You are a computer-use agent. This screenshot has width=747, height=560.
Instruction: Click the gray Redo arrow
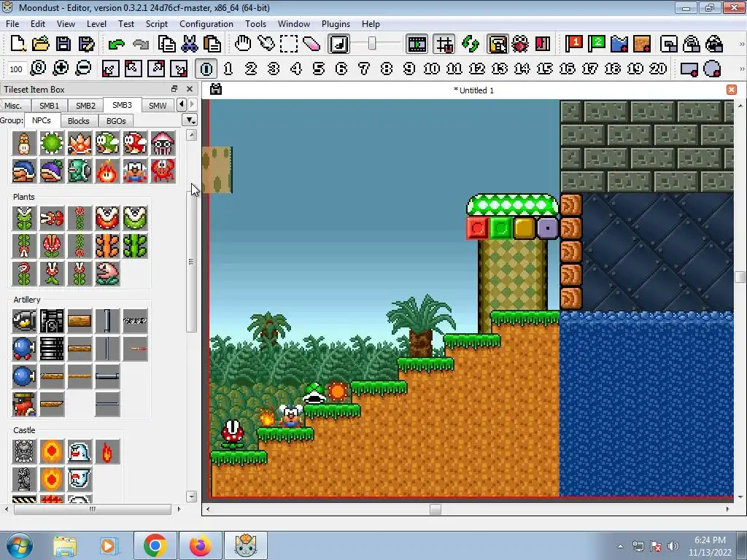pyautogui.click(x=141, y=44)
